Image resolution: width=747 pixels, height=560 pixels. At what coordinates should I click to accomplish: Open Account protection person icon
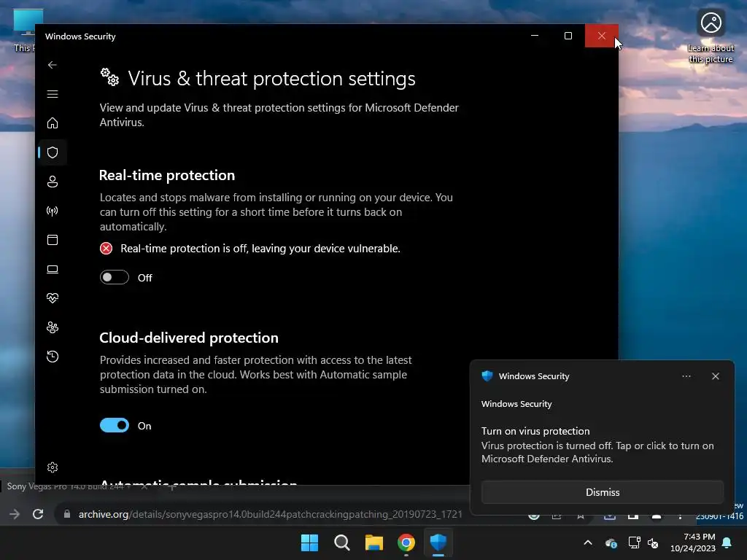click(53, 182)
